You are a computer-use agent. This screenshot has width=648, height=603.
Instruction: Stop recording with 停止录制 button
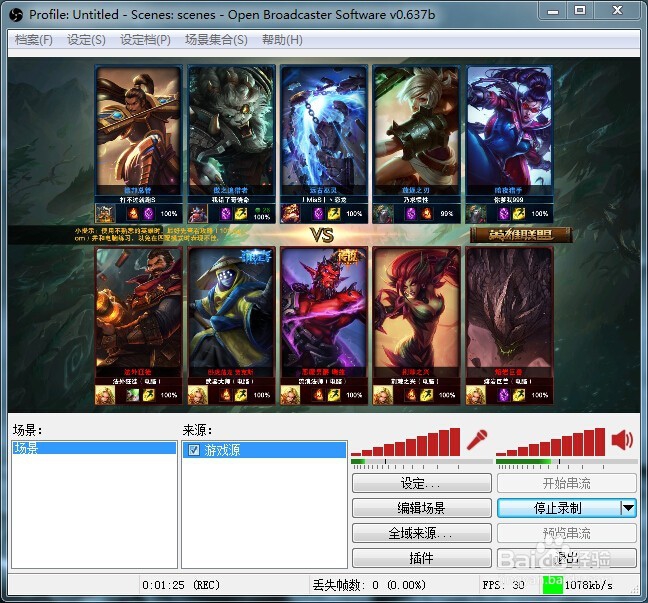(x=559, y=508)
